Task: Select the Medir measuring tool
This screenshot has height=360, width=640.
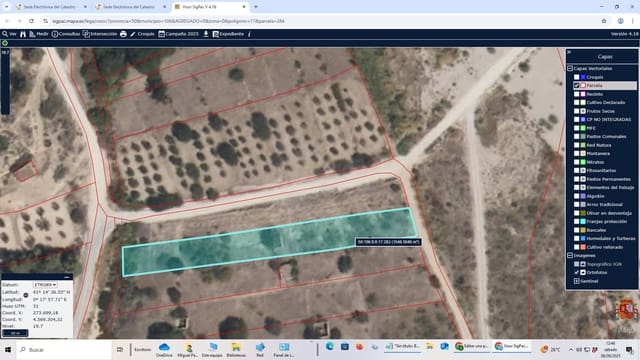Action: tap(39, 34)
